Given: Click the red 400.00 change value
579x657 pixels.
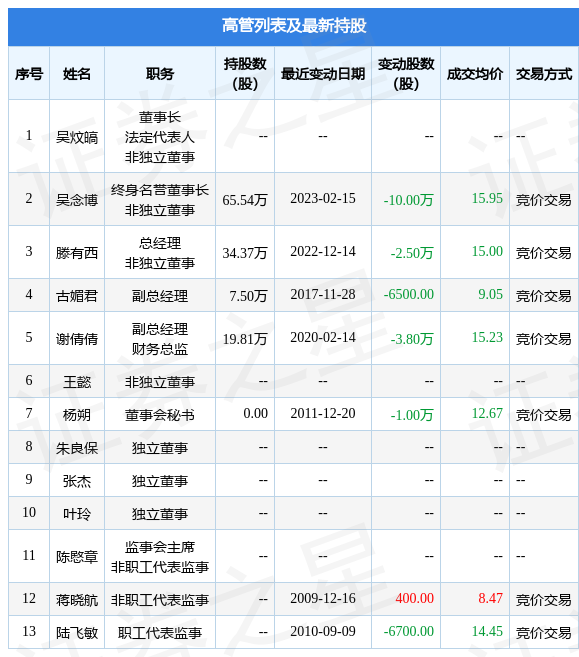Looking at the screenshot, I should click(414, 598).
